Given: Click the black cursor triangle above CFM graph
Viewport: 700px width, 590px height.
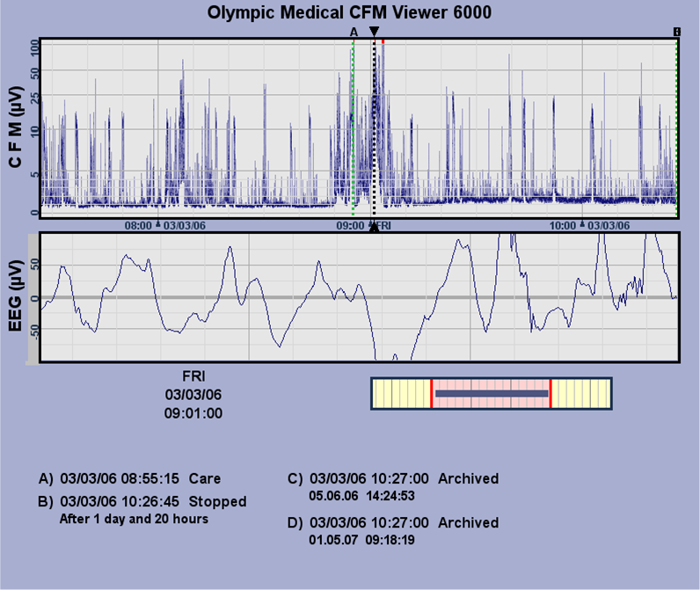Looking at the screenshot, I should pos(374,32).
